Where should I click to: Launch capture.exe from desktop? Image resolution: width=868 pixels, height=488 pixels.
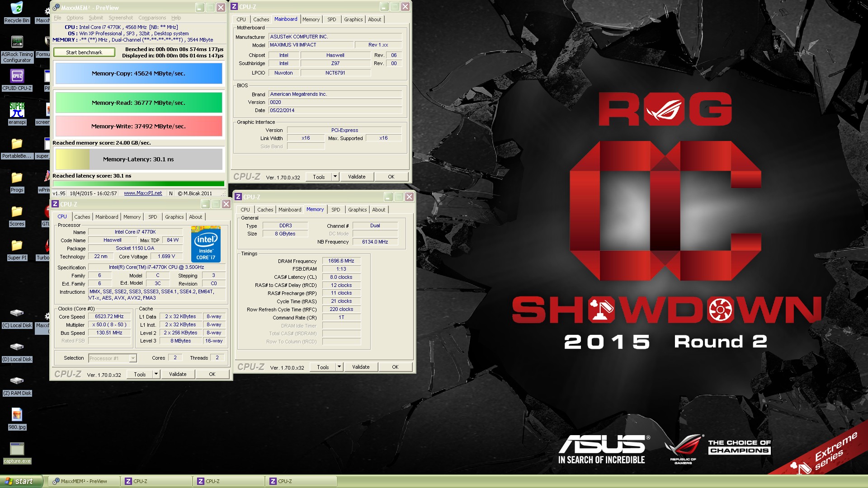(x=17, y=453)
